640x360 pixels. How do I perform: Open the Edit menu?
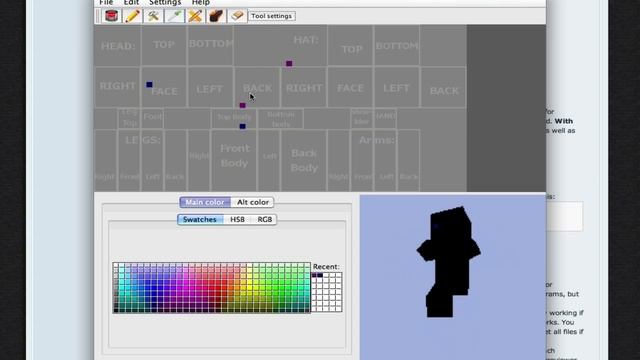pyautogui.click(x=131, y=2)
